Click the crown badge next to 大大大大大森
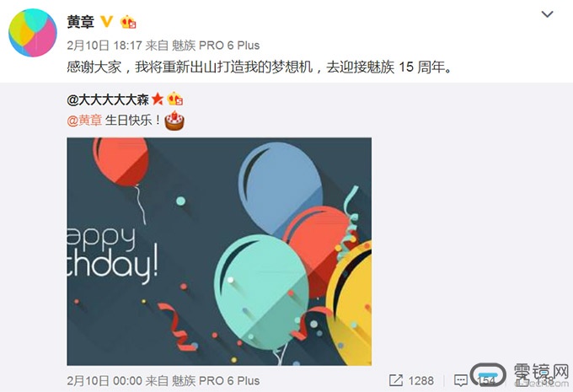This screenshot has height=392, width=573. (x=175, y=99)
